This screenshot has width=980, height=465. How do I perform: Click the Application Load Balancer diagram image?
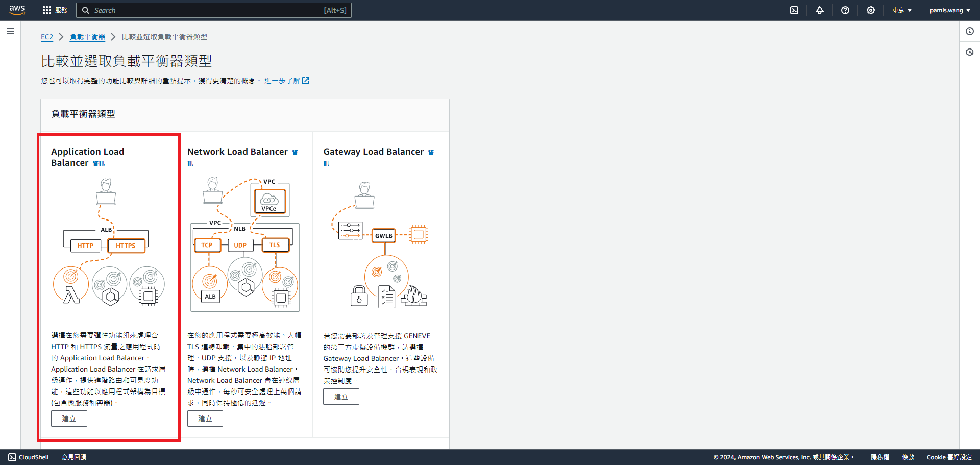coord(109,242)
